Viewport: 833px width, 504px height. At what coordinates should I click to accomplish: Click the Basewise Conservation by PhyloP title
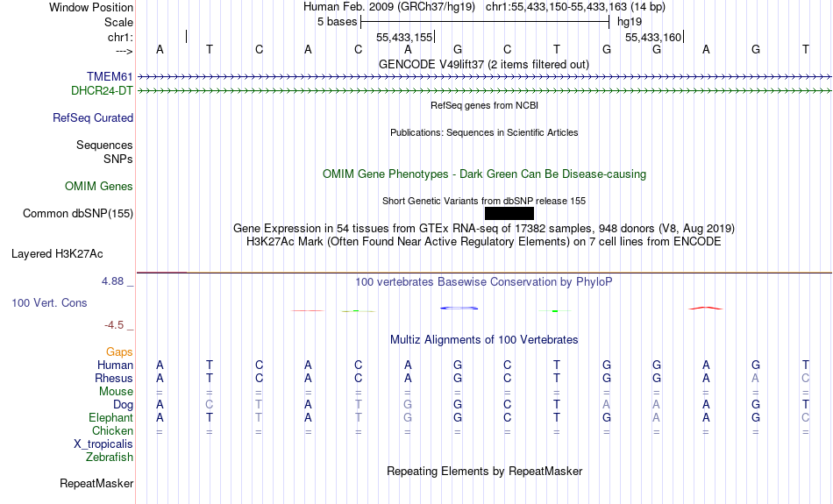point(484,282)
